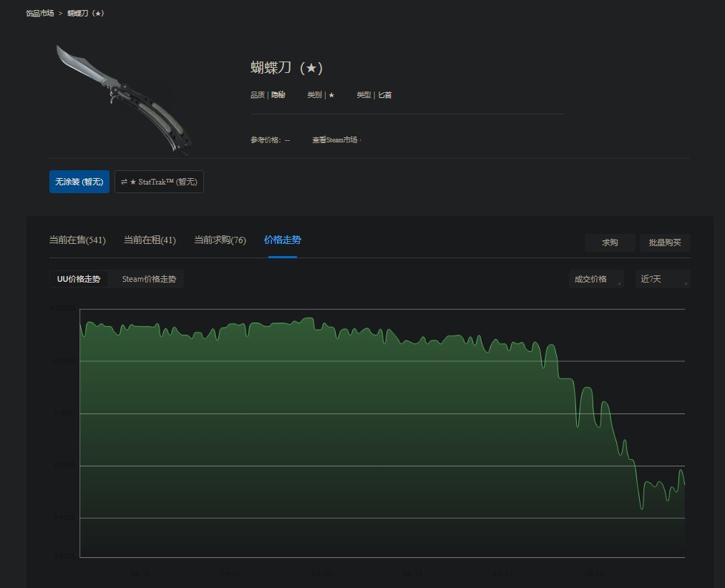The image size is (725, 588).
Task: Switch to the 当前在售(541) tab
Action: click(x=77, y=240)
